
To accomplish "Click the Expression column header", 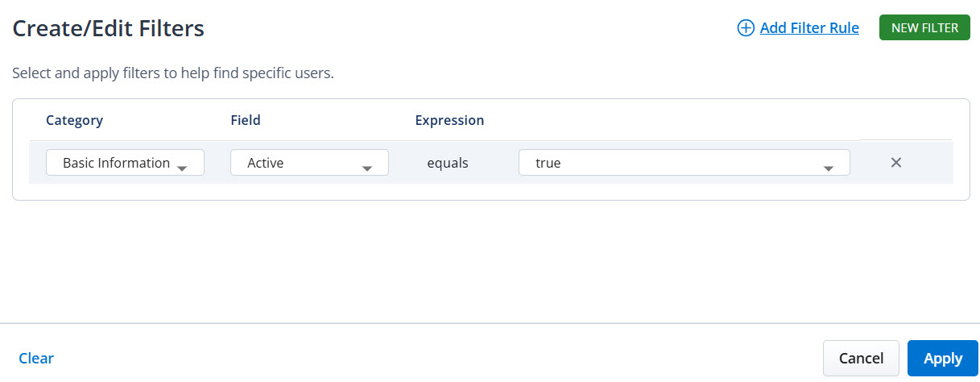I will [x=449, y=120].
